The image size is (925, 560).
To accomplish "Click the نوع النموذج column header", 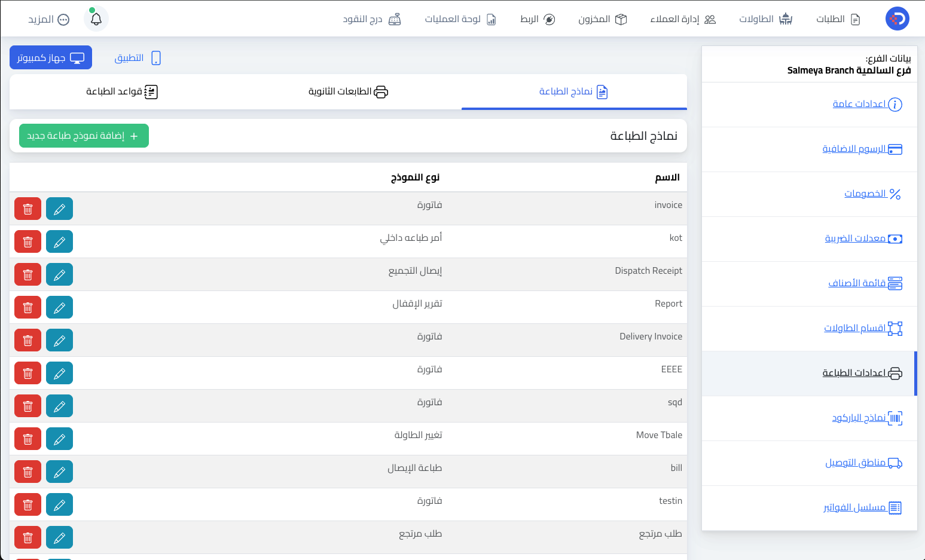I will (x=416, y=178).
